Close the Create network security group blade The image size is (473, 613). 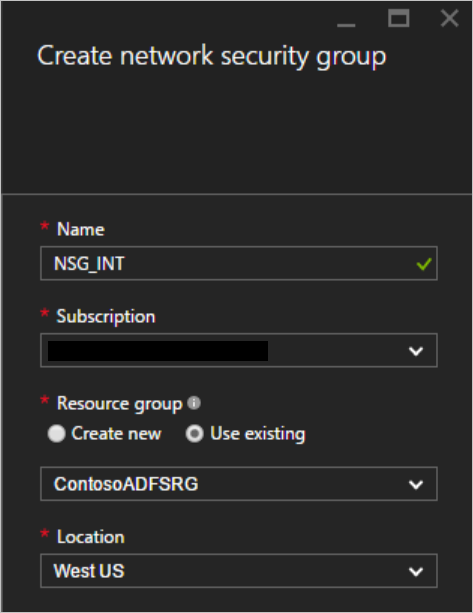pyautogui.click(x=450, y=18)
